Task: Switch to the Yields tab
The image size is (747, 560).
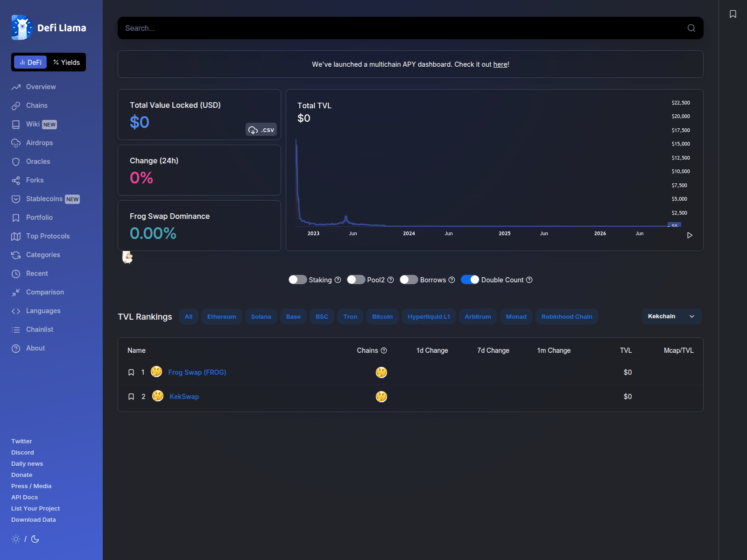Action: [x=66, y=62]
